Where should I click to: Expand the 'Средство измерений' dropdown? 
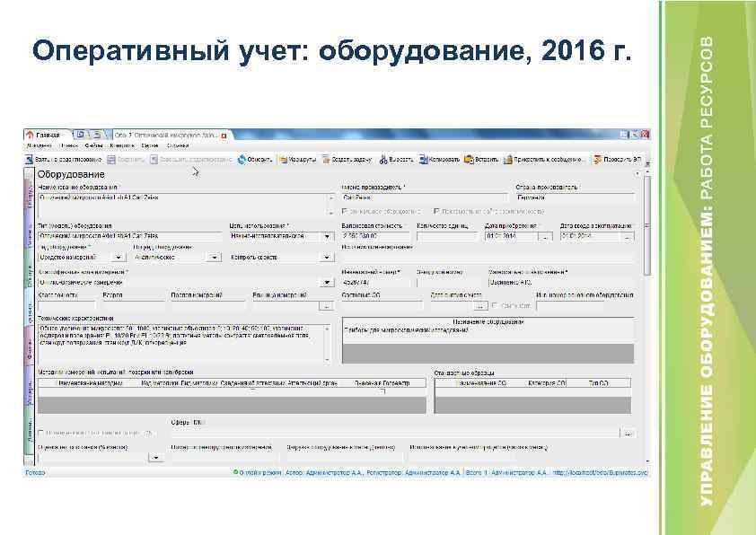click(x=119, y=258)
